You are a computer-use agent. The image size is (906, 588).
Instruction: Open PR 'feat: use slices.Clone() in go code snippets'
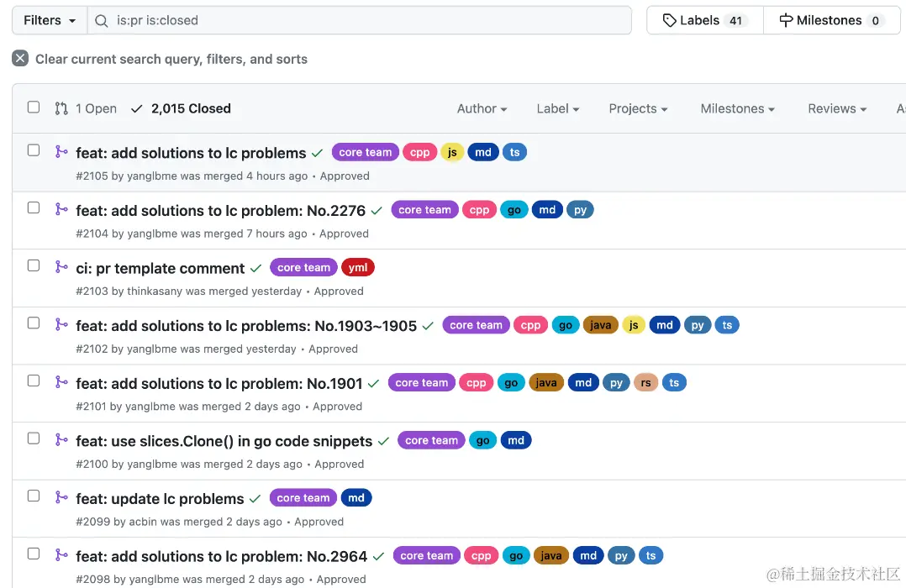[x=224, y=441]
